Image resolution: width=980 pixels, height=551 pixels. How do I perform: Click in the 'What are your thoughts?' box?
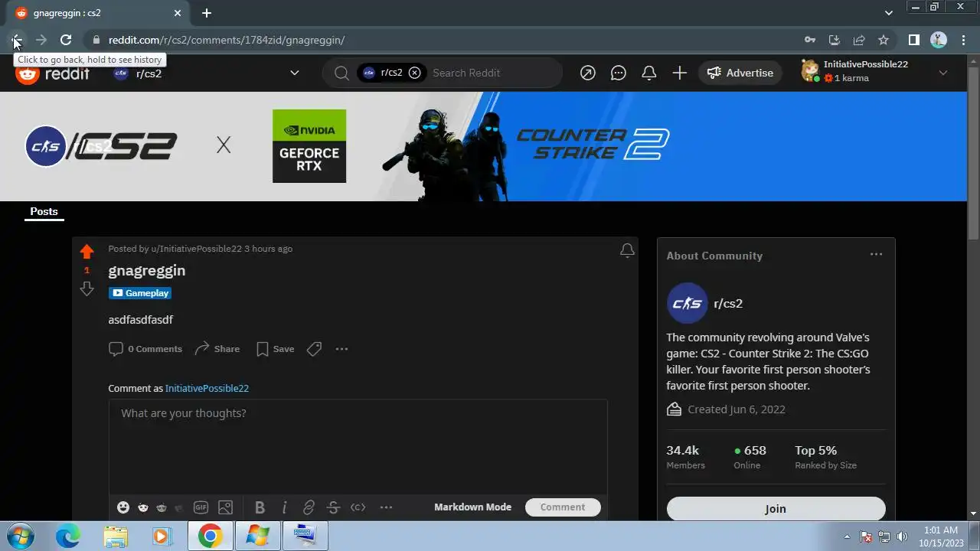coord(358,447)
